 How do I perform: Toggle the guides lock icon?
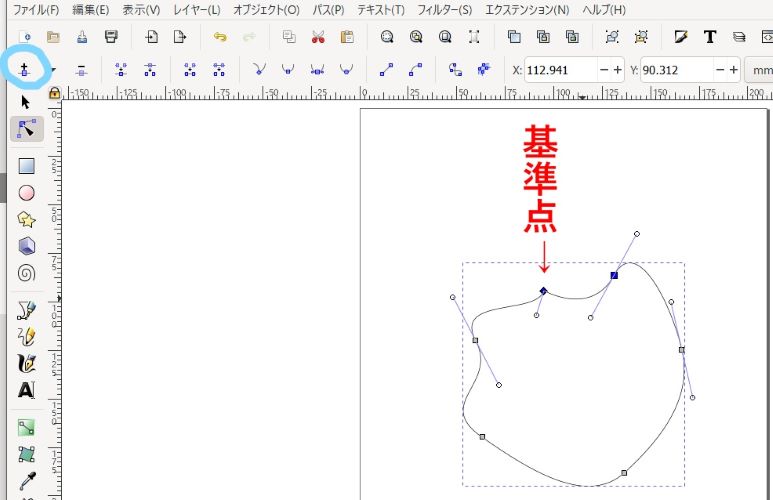pyautogui.click(x=54, y=93)
